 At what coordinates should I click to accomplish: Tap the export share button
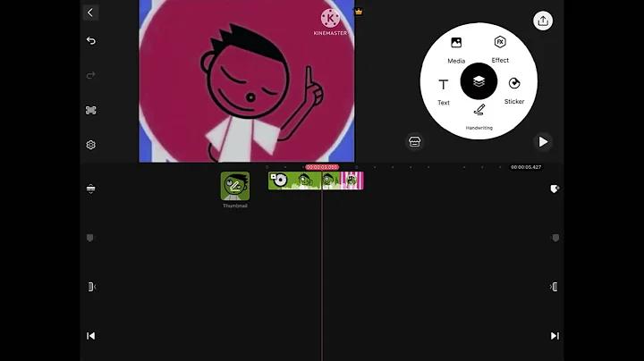[x=543, y=21]
